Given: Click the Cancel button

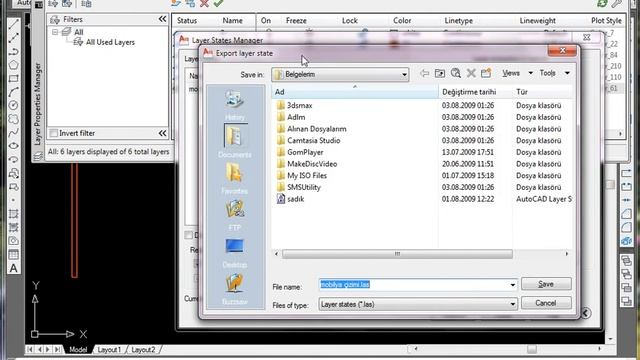Looking at the screenshot, I should 546,303.
